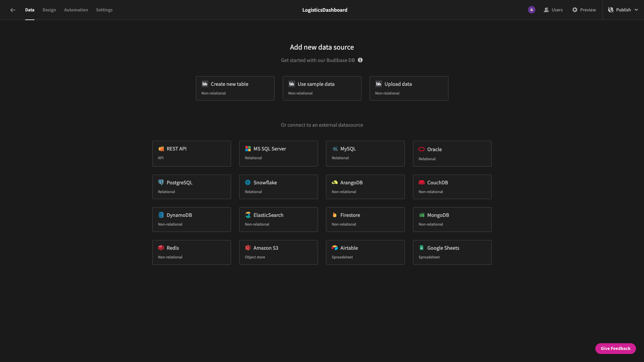Image resolution: width=644 pixels, height=362 pixels.
Task: Click the REST API connector icon
Action: point(161,149)
